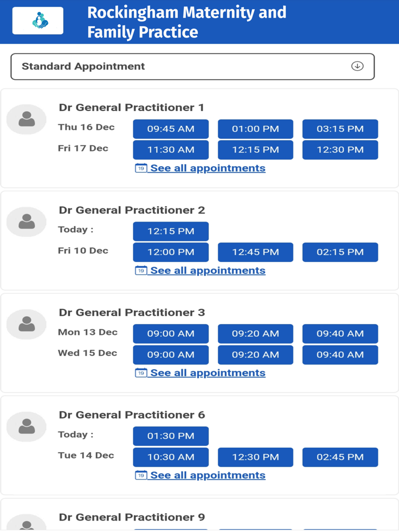Book the 09:45 AM slot with Dr General Practitioner 1

[x=170, y=129]
